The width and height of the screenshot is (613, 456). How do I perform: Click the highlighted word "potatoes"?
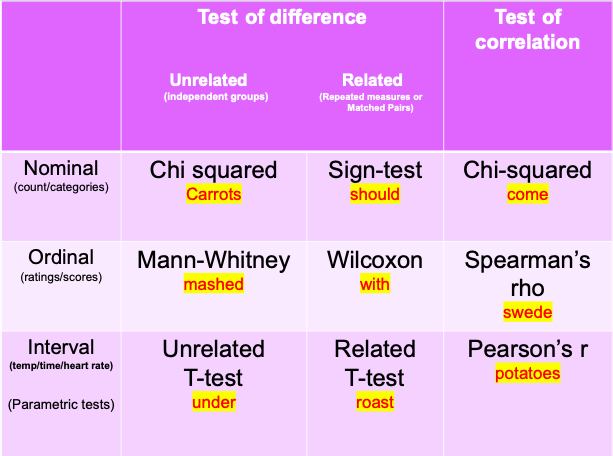pyautogui.click(x=527, y=374)
